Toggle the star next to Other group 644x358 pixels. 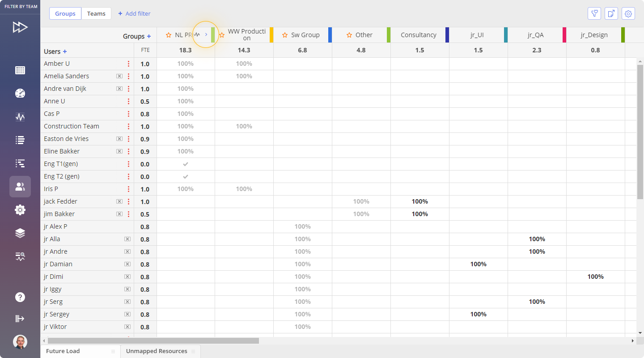tap(349, 35)
